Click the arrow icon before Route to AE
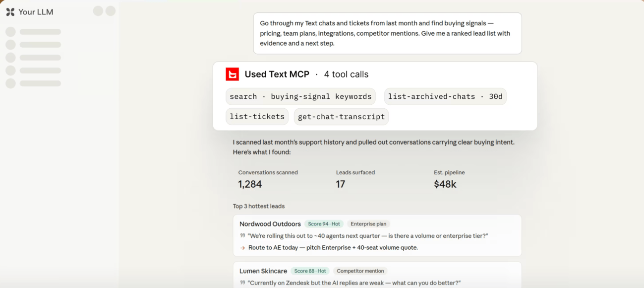 click(242, 248)
